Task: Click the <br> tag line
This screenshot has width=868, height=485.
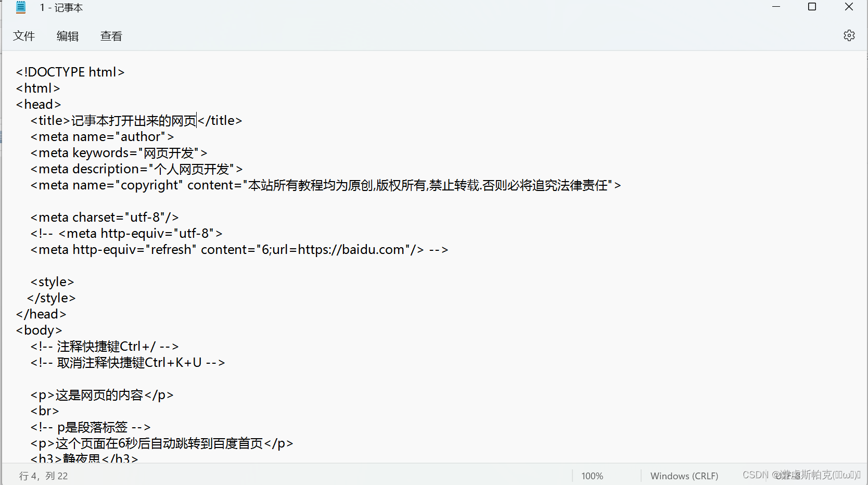Action: [45, 411]
